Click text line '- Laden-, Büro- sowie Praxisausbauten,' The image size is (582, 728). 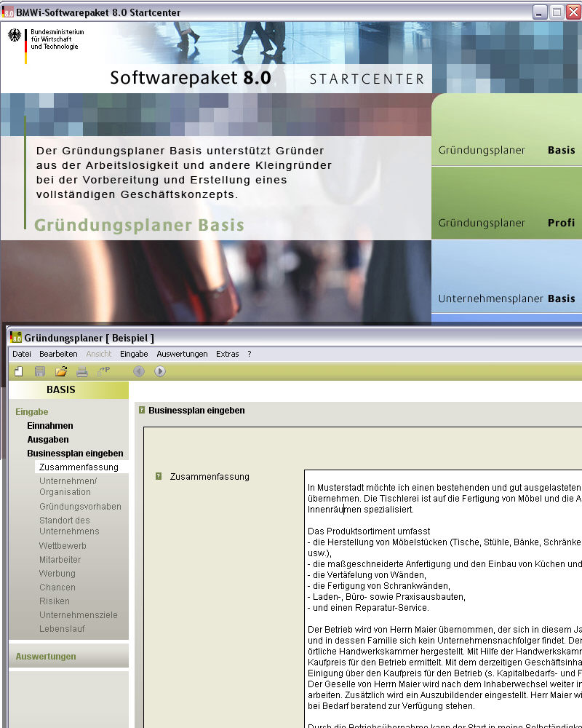[x=386, y=597]
